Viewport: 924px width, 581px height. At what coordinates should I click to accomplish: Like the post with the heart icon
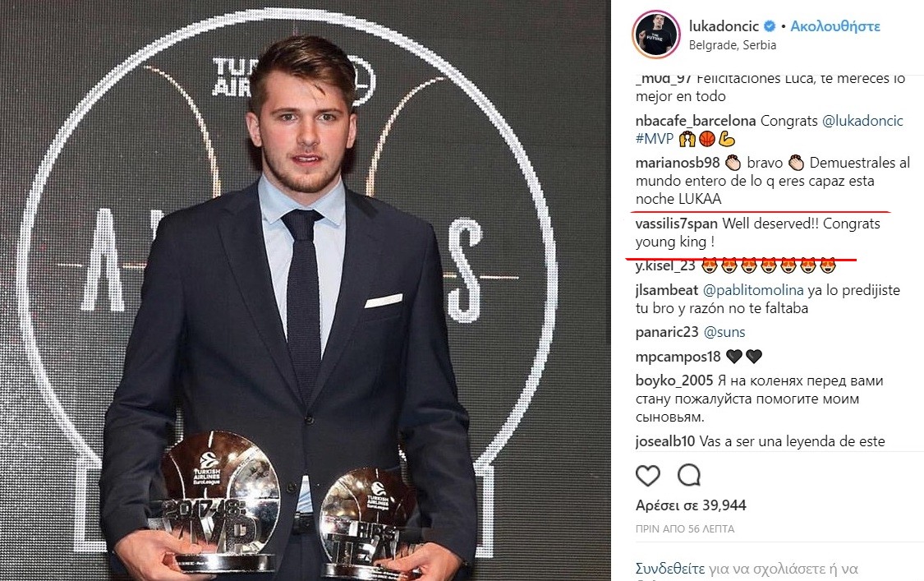648,476
